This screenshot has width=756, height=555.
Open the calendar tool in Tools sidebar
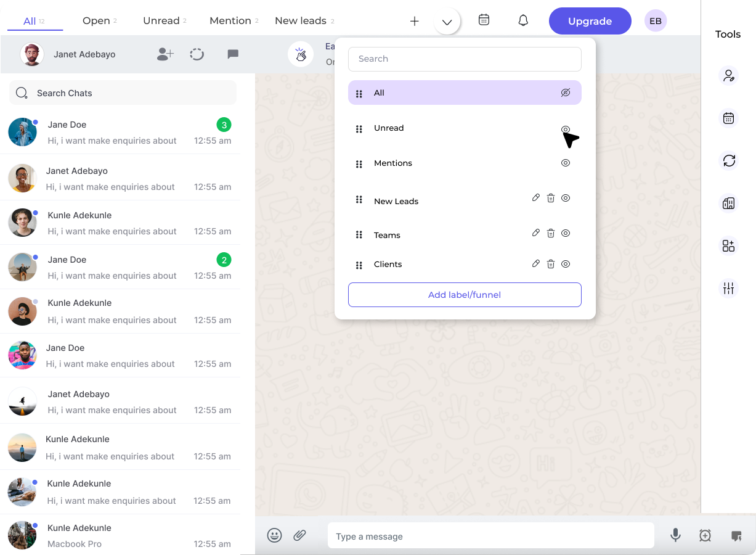(729, 118)
